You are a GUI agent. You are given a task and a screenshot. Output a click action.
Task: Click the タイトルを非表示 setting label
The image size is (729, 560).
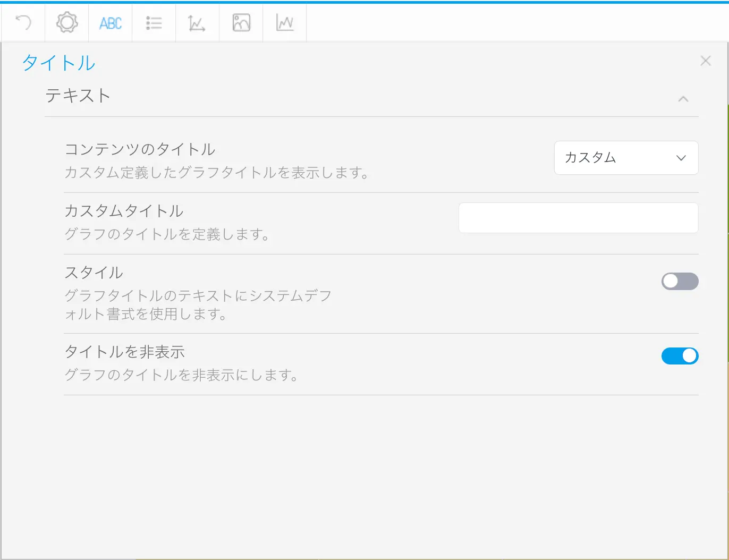(124, 352)
